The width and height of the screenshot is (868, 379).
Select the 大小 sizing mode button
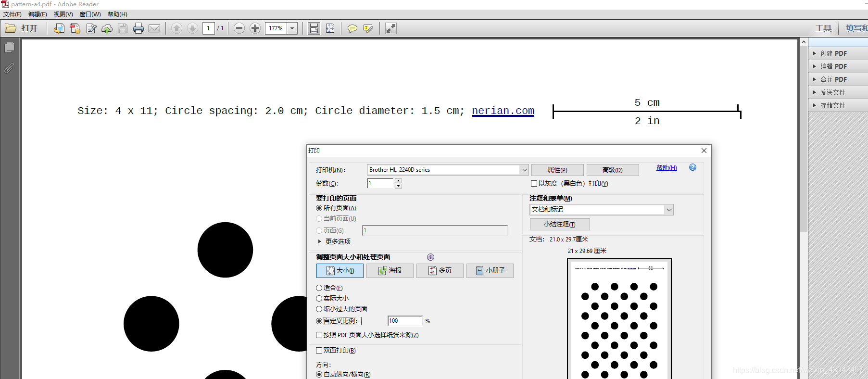tap(340, 271)
